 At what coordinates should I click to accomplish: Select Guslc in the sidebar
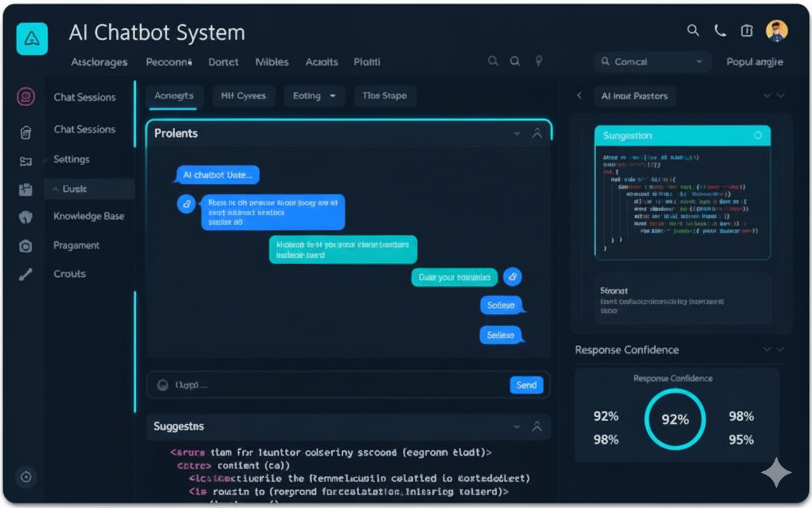[89, 189]
